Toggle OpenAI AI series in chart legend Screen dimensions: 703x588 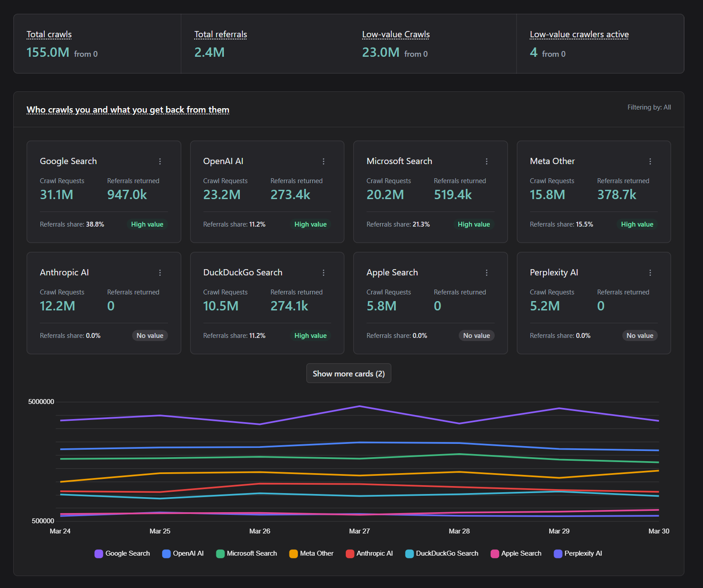click(x=183, y=553)
